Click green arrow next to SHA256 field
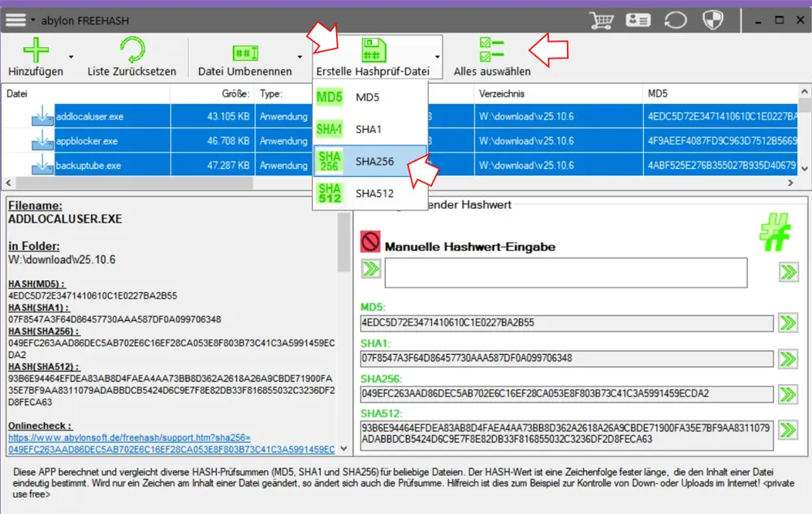 pyautogui.click(x=788, y=395)
